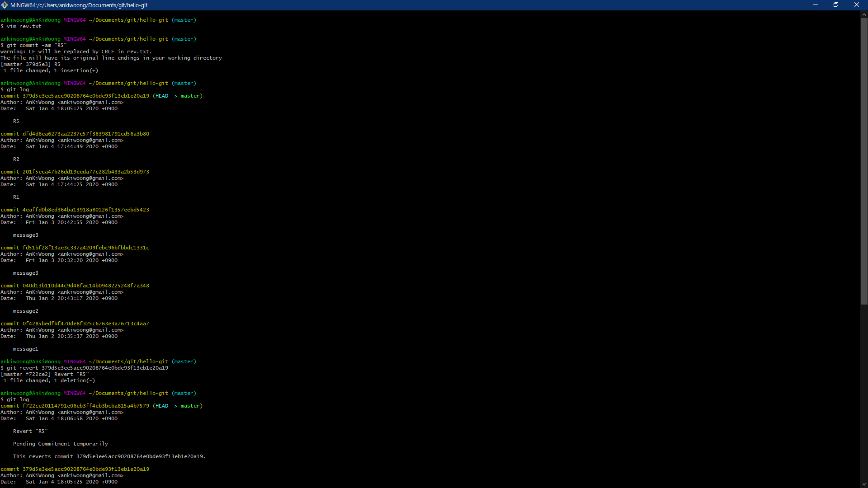Minimize the MINGW64 terminal window
868x488 pixels.
click(x=816, y=5)
